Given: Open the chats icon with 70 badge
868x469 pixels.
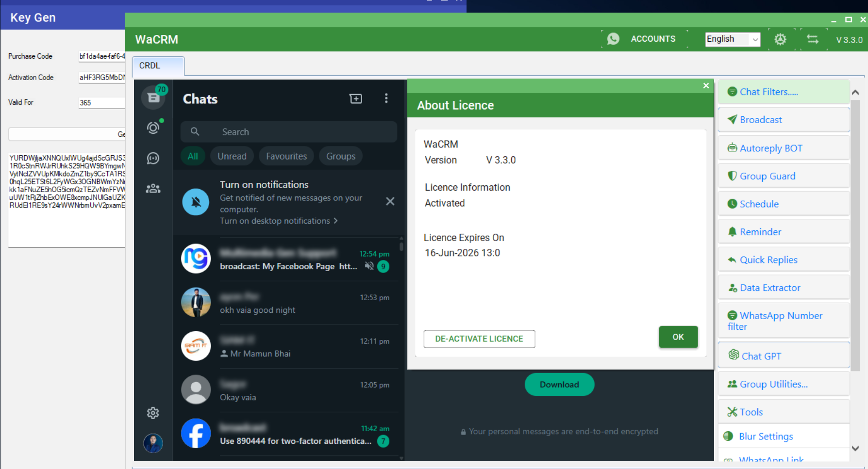Looking at the screenshot, I should click(x=153, y=97).
